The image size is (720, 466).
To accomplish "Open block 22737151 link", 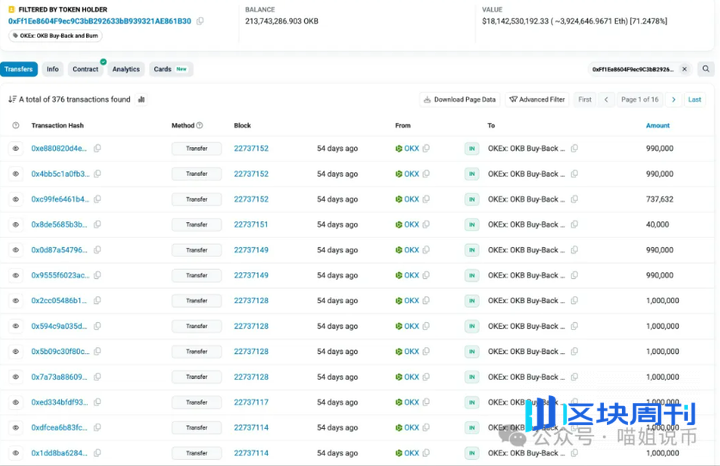I will (251, 225).
